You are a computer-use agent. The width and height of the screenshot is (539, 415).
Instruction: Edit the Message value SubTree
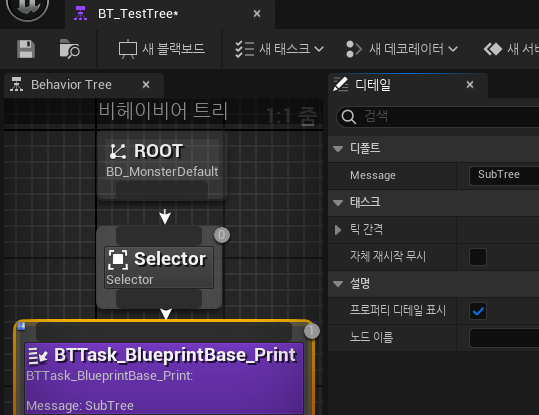(x=504, y=175)
